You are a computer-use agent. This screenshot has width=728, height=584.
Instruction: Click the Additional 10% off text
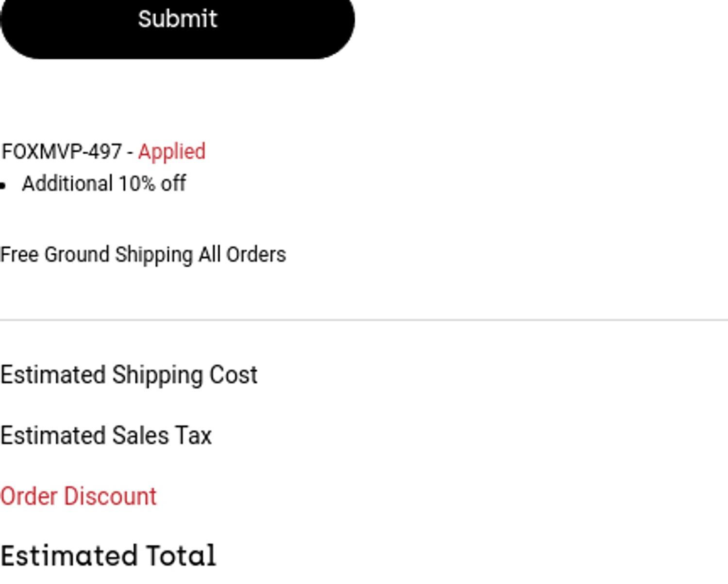click(104, 184)
